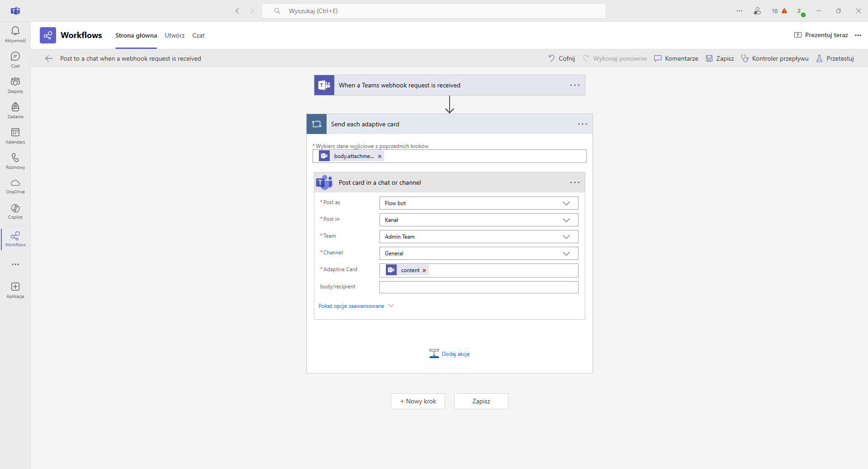
Task: Click the body/recipient input field
Action: 479,287
